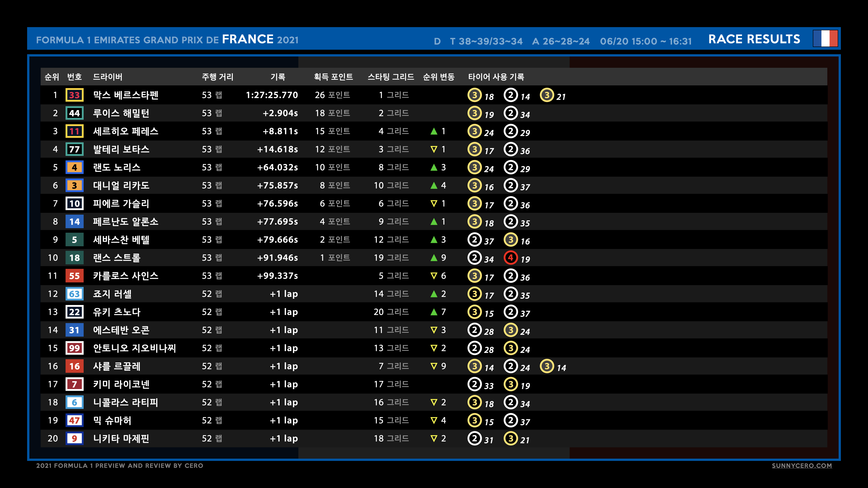Click the blue number 14 badge for 페르난도 알론소

click(x=74, y=222)
